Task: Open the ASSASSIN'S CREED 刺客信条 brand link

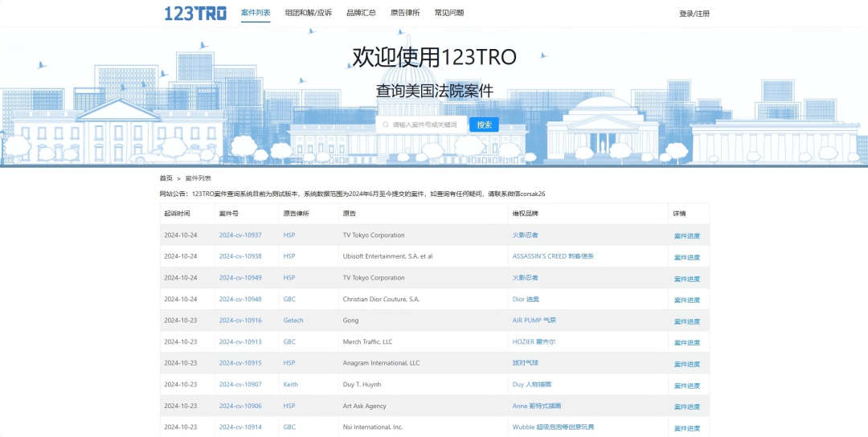Action: (553, 256)
